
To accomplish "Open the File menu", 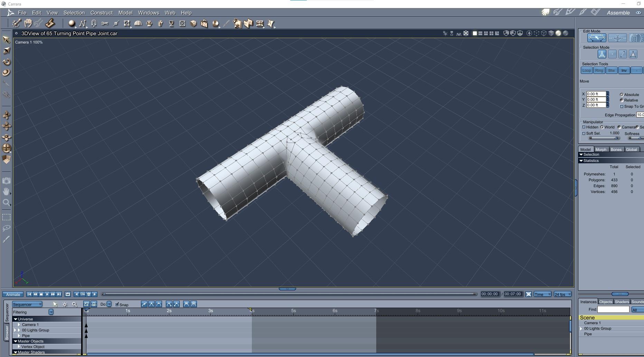I will click(x=22, y=13).
